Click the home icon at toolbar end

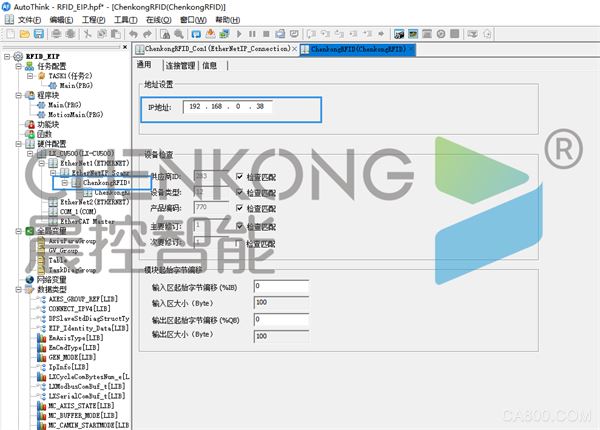(x=487, y=34)
